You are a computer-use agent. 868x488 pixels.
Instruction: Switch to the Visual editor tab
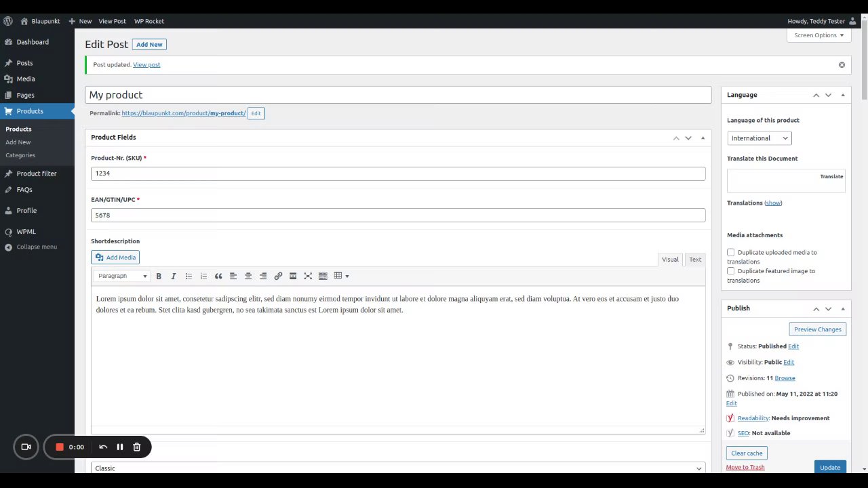tap(670, 260)
